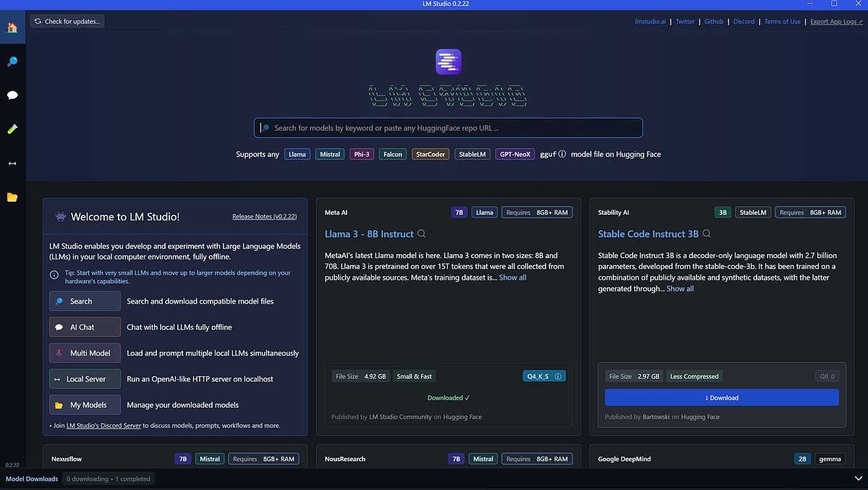Viewport: 868px width, 490px height.
Task: Click 'Requires 8GB+ RAM' on Meta AI card
Action: (537, 212)
